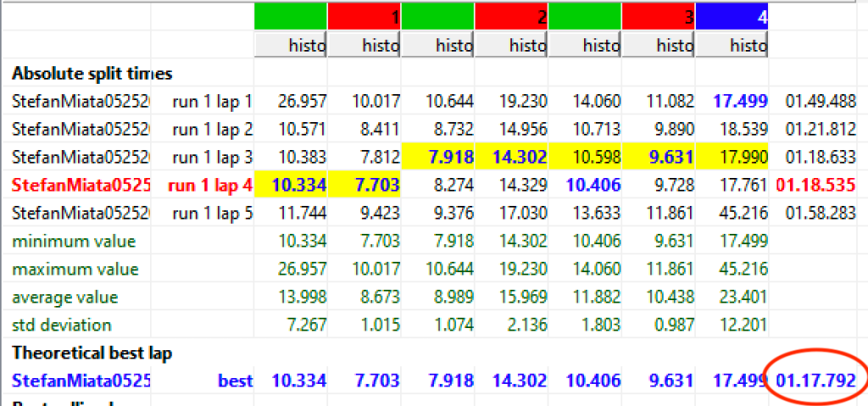Click the histo button under red header 1

[x=364, y=45]
